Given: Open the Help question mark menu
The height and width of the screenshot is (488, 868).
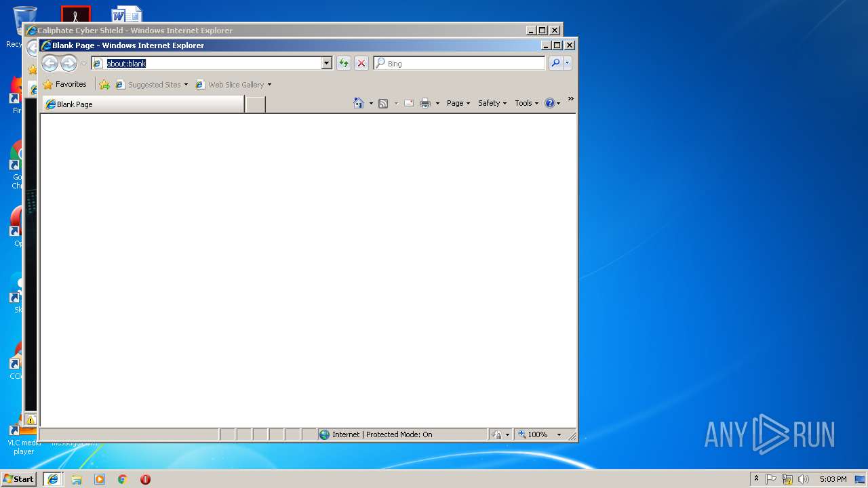Looking at the screenshot, I should [x=552, y=103].
